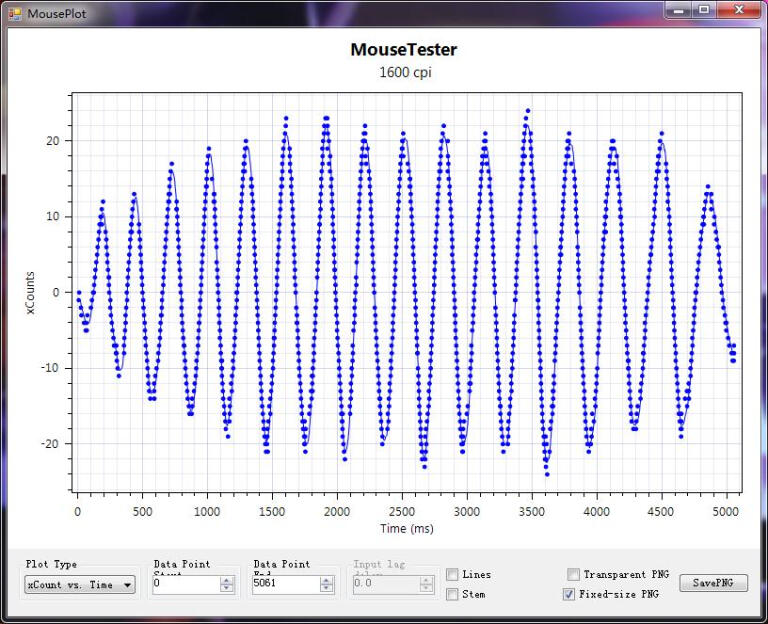The width and height of the screenshot is (768, 624).
Task: Increment Data Point Start with up arrow
Action: [x=227, y=581]
